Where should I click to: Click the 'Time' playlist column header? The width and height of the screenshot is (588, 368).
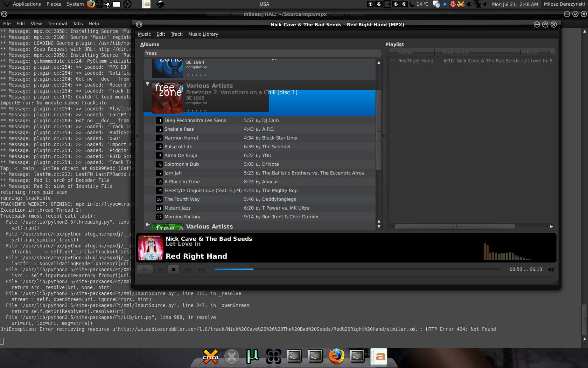click(x=444, y=53)
